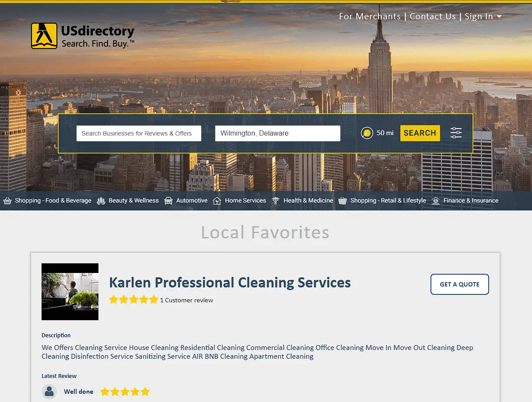
Task: Click the Home Services house icon
Action: (x=217, y=201)
